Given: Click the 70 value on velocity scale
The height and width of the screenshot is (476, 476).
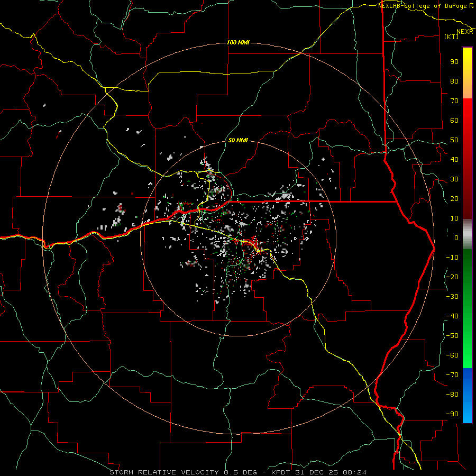Looking at the screenshot, I should 454,101.
